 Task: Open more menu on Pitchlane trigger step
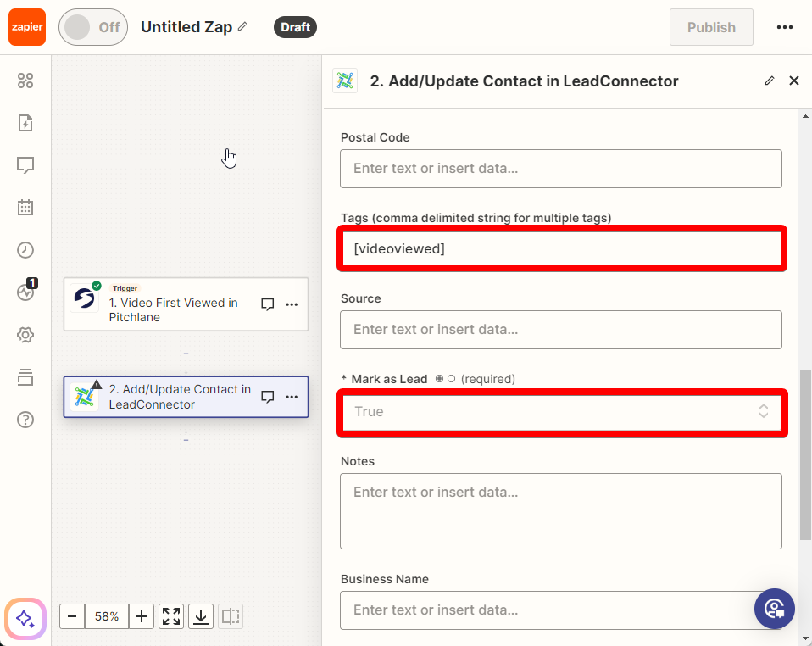pyautogui.click(x=292, y=304)
